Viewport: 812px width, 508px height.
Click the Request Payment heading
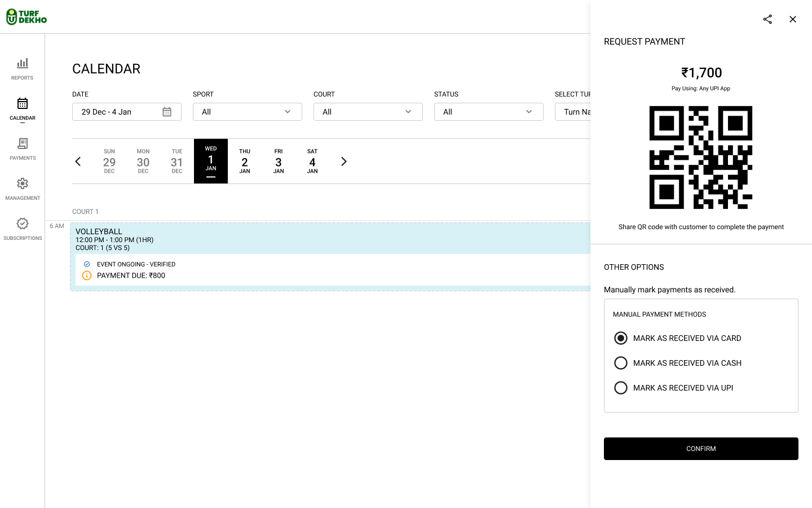(x=645, y=42)
